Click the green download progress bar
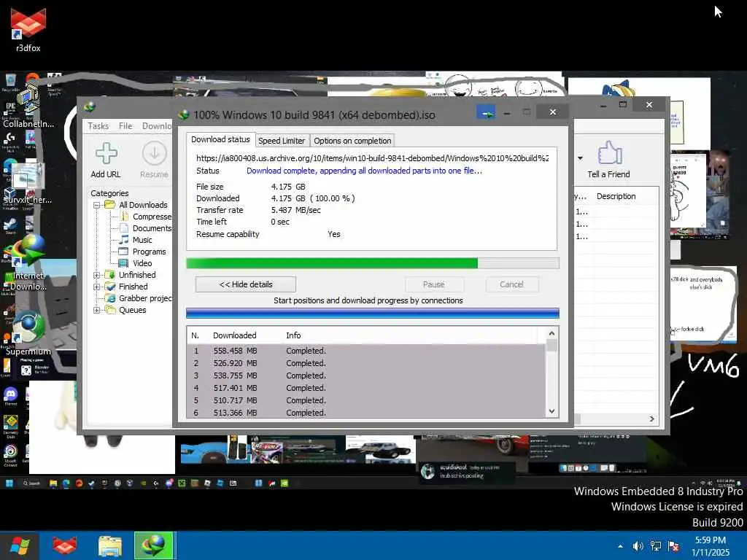This screenshot has width=747, height=560. pos(373,263)
